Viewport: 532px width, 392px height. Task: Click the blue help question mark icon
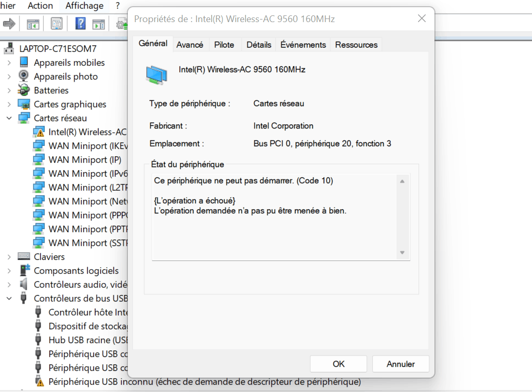[x=81, y=24]
